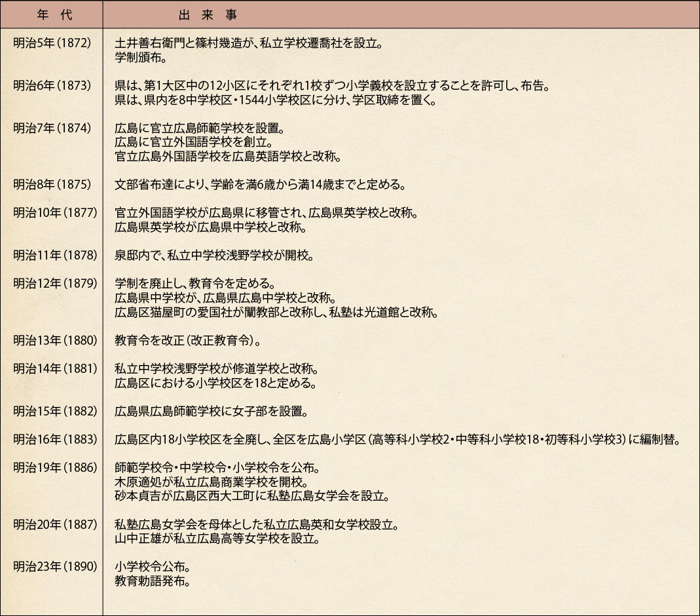Click the 広島英語学校と改称 line
The width and height of the screenshot is (700, 616).
pos(228,157)
